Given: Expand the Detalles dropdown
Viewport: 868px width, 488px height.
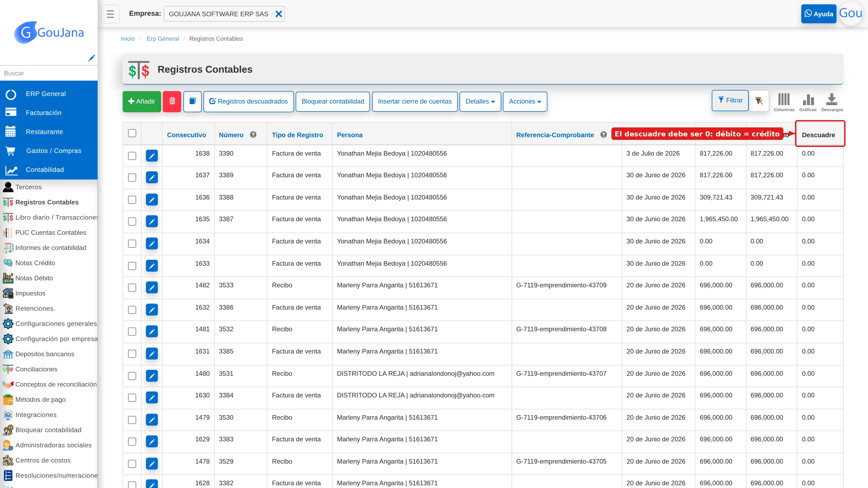Looking at the screenshot, I should pyautogui.click(x=480, y=101).
